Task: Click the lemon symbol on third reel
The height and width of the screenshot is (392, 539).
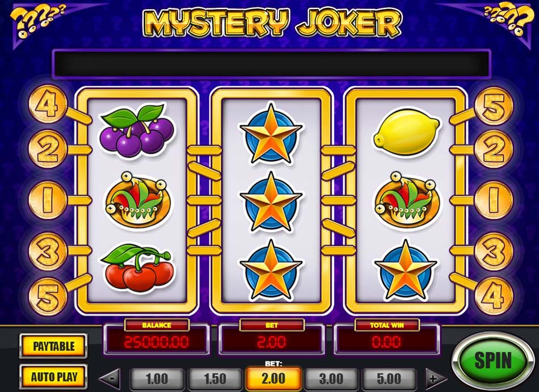Action: pos(406,132)
